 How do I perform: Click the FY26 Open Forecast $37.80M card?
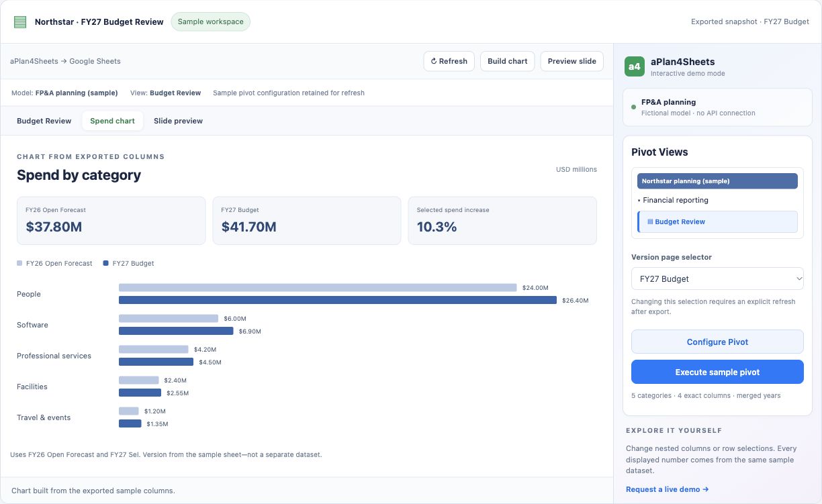coord(111,220)
